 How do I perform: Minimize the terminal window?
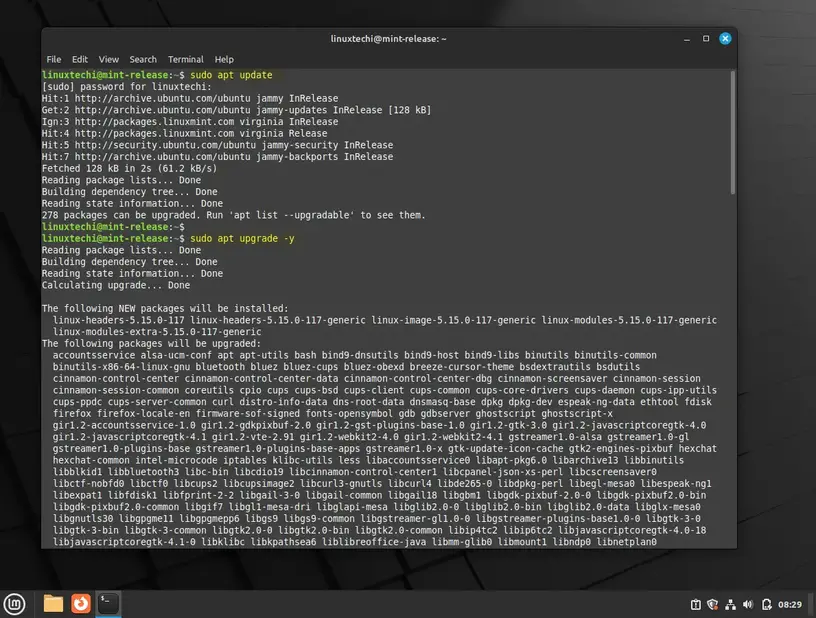[x=687, y=39]
